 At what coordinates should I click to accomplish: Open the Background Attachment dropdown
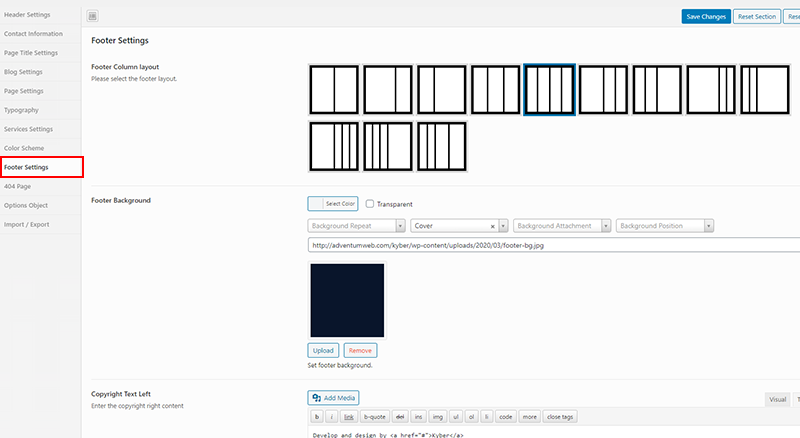(x=562, y=226)
